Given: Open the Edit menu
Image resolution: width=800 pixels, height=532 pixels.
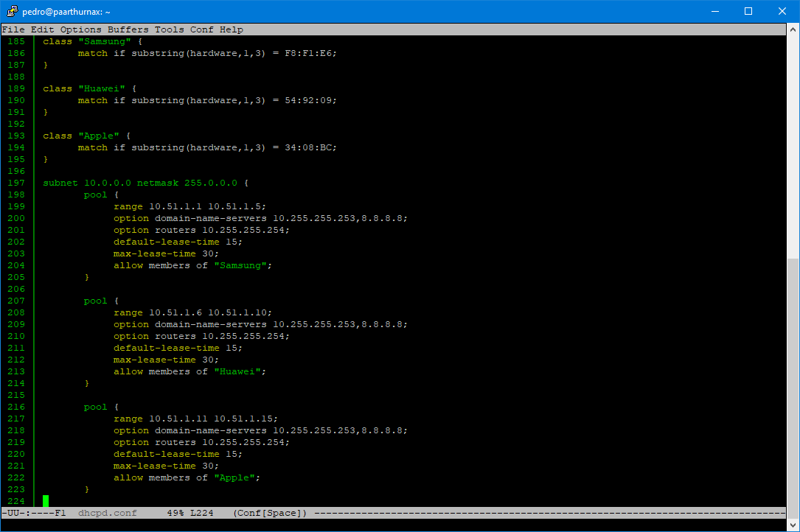Looking at the screenshot, I should coord(41,29).
